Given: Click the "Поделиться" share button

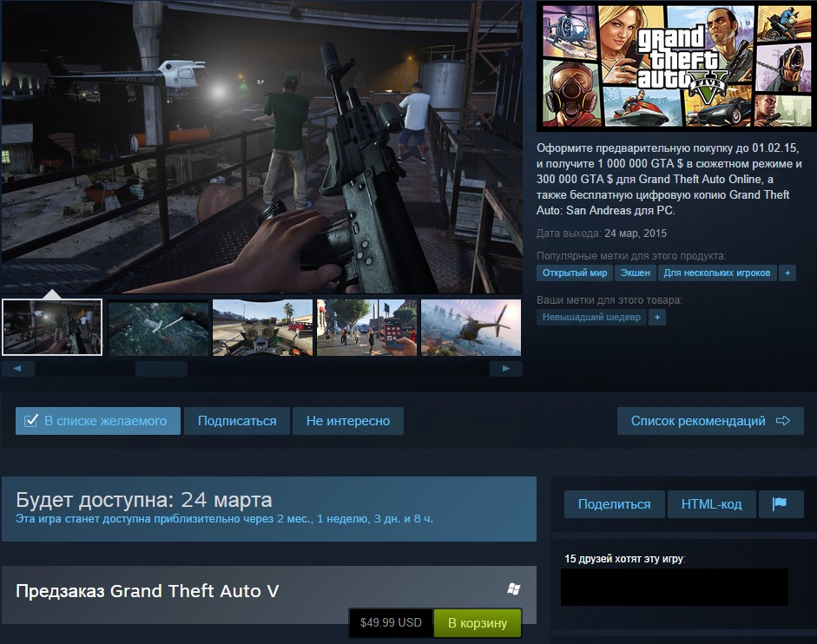Looking at the screenshot, I should pyautogui.click(x=615, y=504).
